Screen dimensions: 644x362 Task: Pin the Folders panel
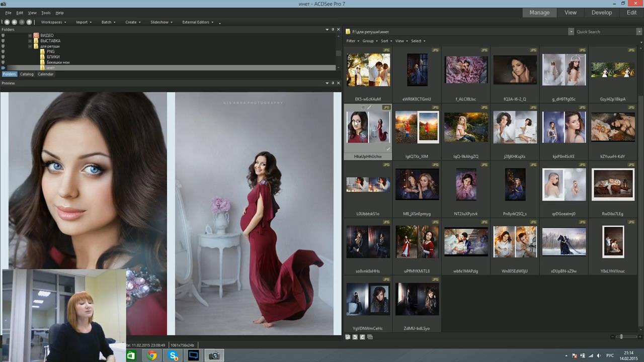coord(333,30)
